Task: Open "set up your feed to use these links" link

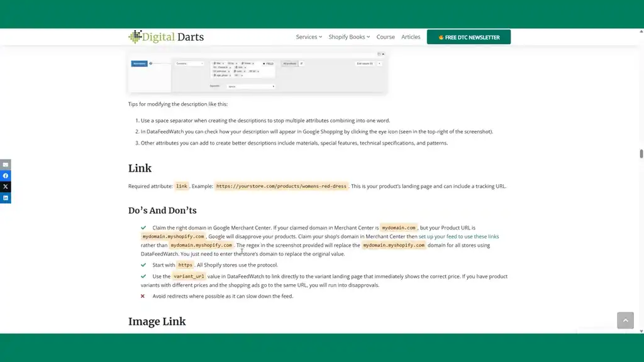Action: coord(458,236)
